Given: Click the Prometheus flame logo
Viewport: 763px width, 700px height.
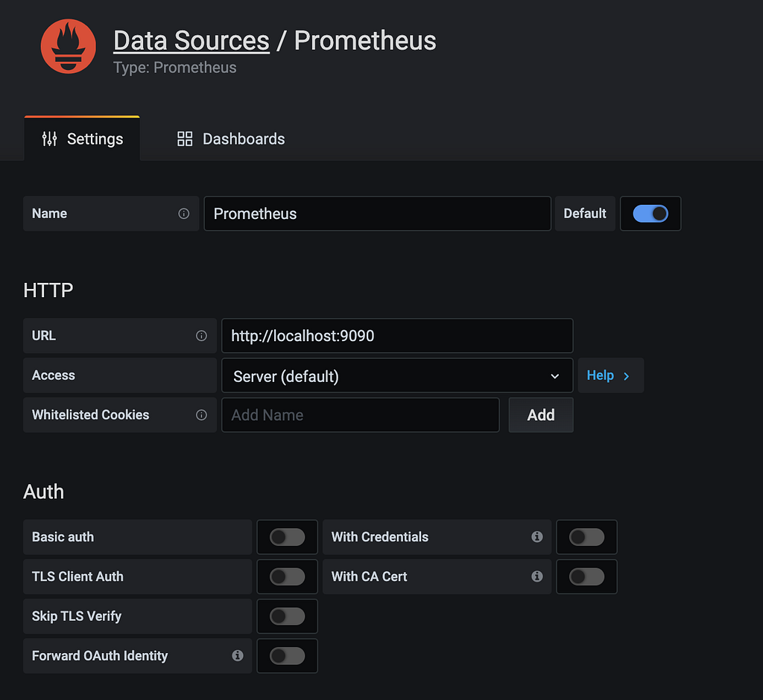Looking at the screenshot, I should pos(68,46).
